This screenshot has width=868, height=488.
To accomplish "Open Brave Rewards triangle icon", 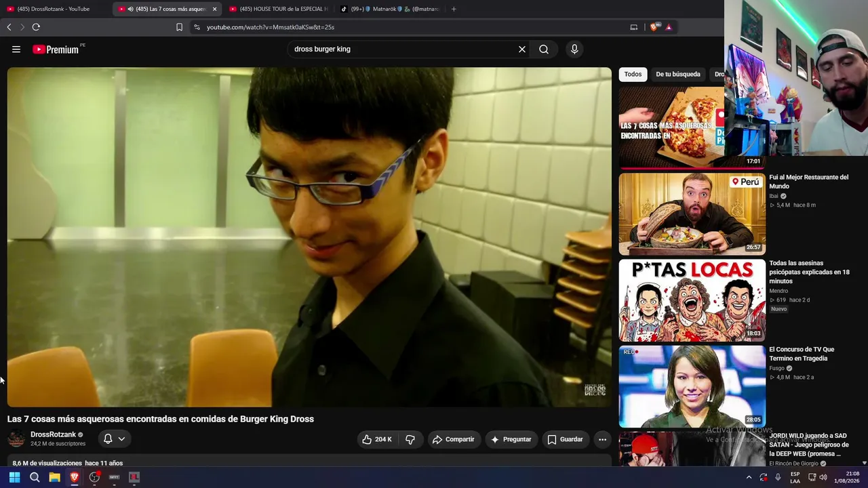I will coord(669,27).
